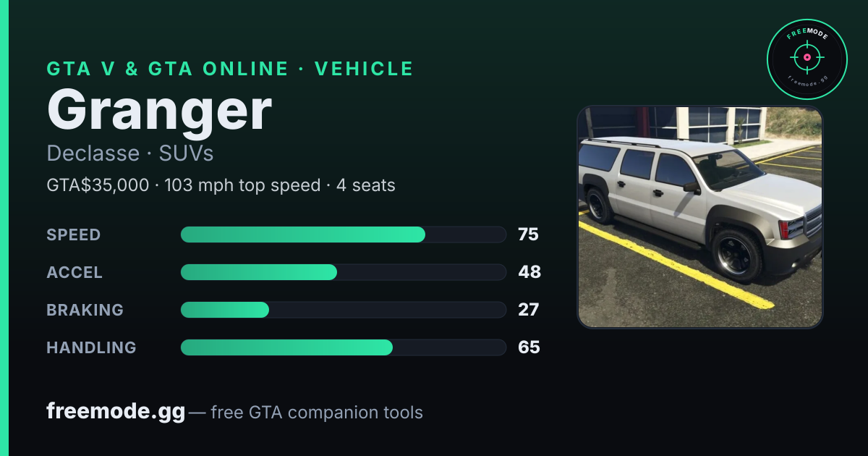Screen dimensions: 868x456
Task: Click the GTA V & GTA Online Vehicle heading
Action: [230, 69]
